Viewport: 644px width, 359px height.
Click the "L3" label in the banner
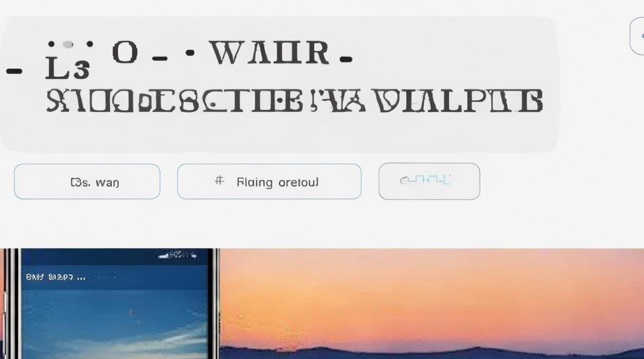67,68
